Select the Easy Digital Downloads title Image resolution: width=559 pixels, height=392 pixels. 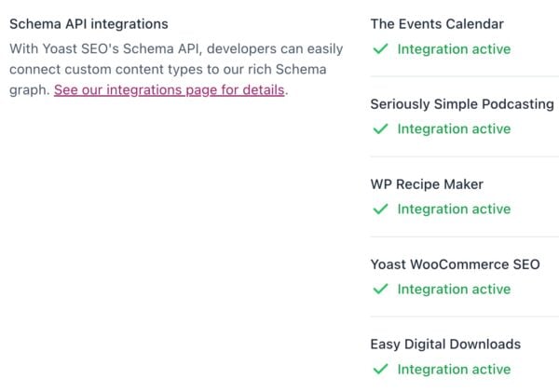pyautogui.click(x=445, y=345)
